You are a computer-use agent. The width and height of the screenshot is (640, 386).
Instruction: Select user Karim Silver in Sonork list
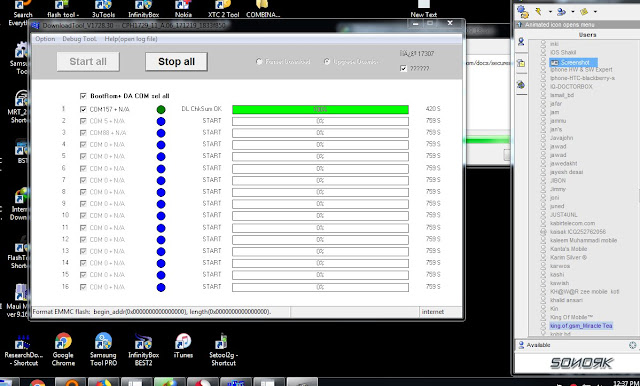tap(568, 257)
